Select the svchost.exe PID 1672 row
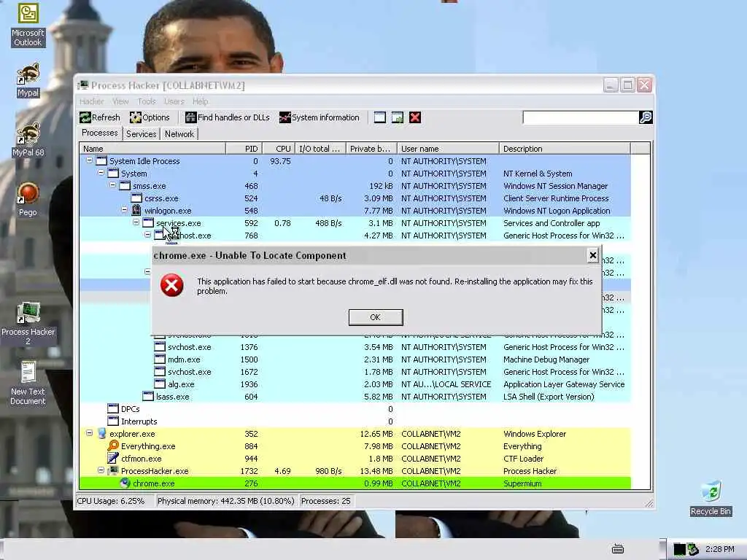Viewport: 747px width, 560px height. (x=355, y=372)
